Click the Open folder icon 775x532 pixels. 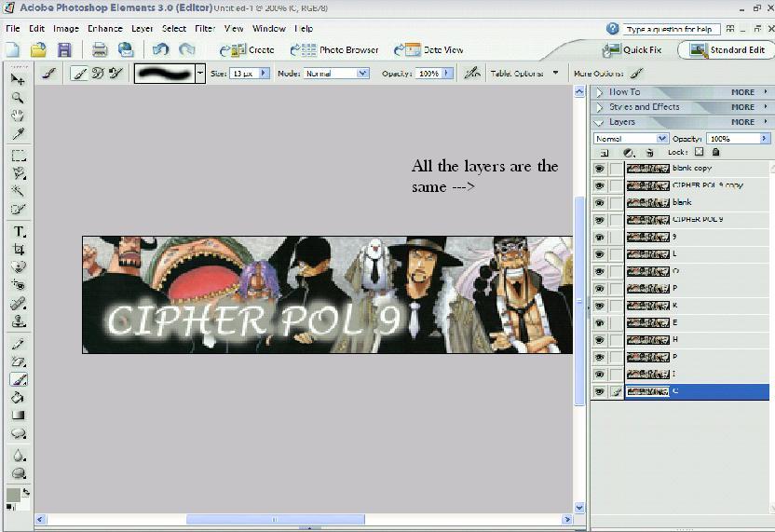38,50
